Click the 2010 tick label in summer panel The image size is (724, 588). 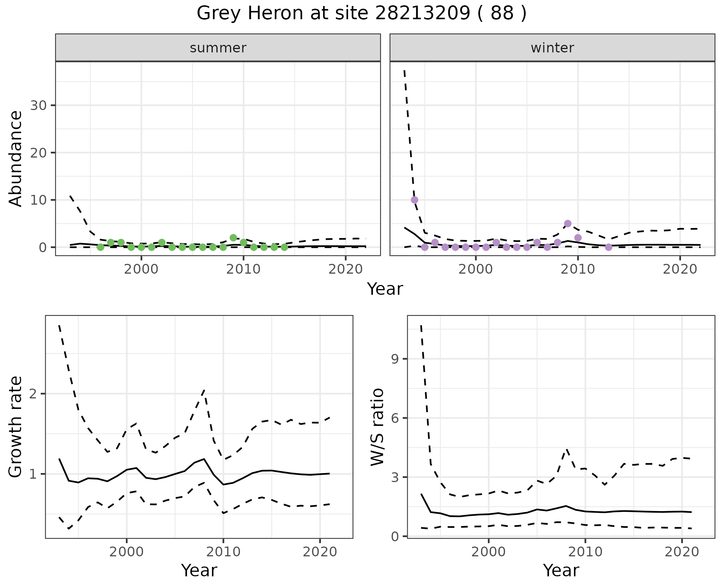click(x=243, y=269)
